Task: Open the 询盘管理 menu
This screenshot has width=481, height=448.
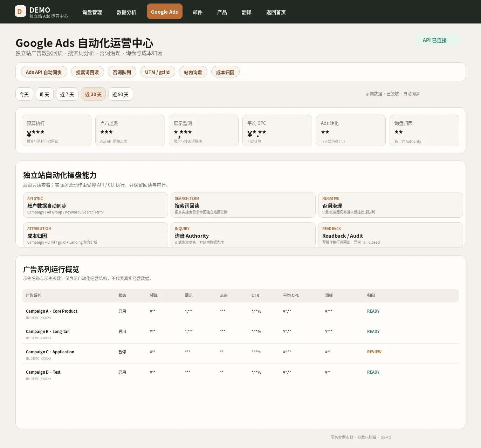Action: pyautogui.click(x=92, y=12)
